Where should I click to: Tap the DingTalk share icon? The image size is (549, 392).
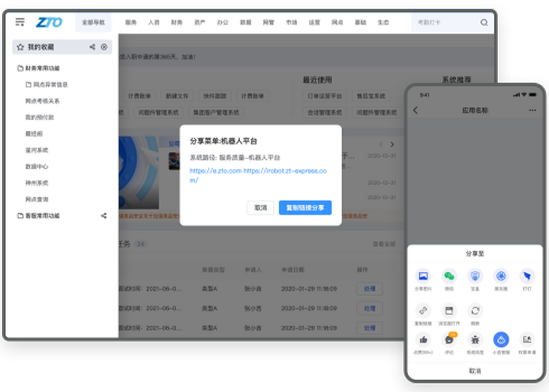(527, 276)
